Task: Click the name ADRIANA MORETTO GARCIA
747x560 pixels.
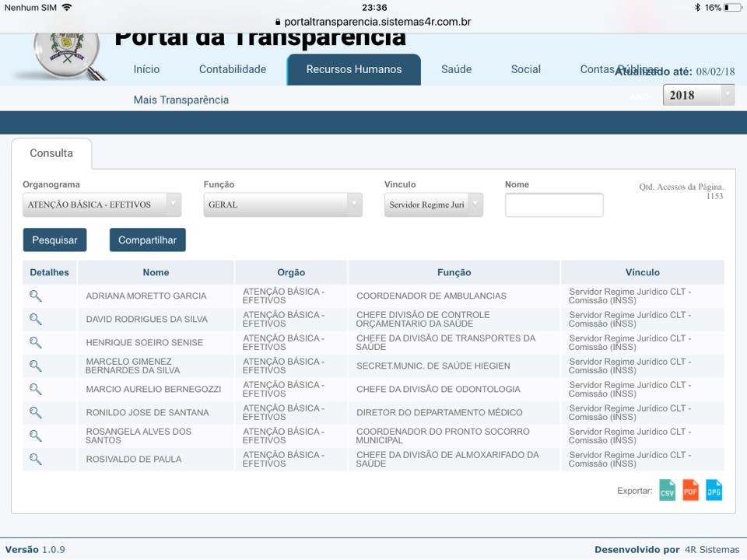Action: (146, 296)
